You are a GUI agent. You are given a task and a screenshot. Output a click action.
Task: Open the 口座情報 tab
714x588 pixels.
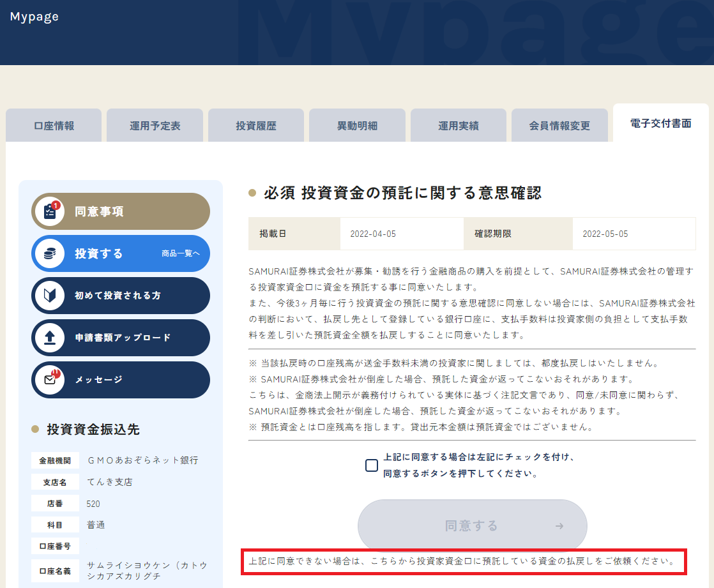coord(54,126)
